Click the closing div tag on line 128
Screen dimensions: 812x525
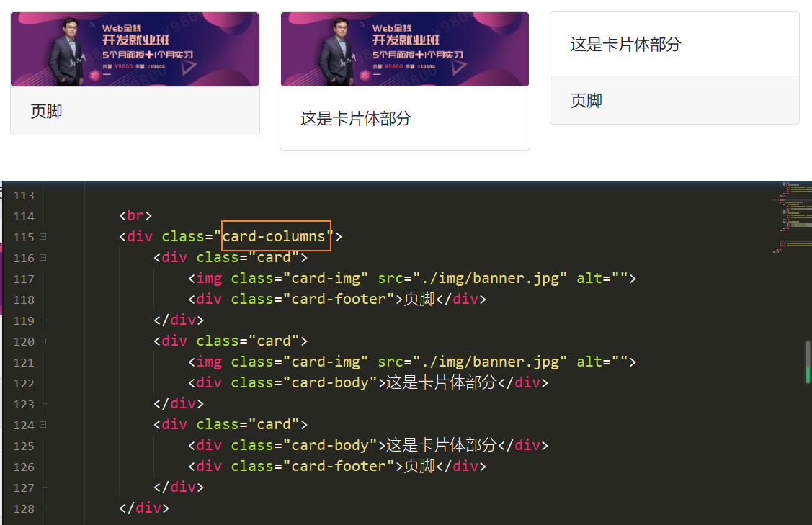(144, 508)
